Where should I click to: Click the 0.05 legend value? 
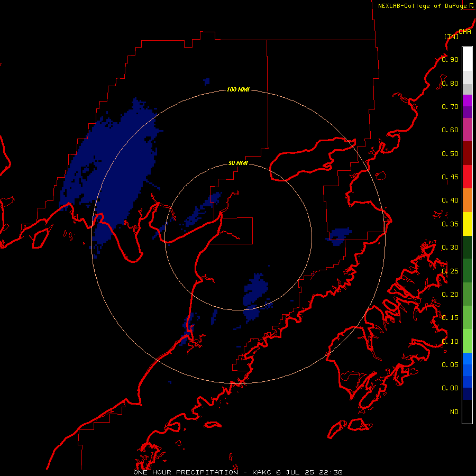(450, 365)
